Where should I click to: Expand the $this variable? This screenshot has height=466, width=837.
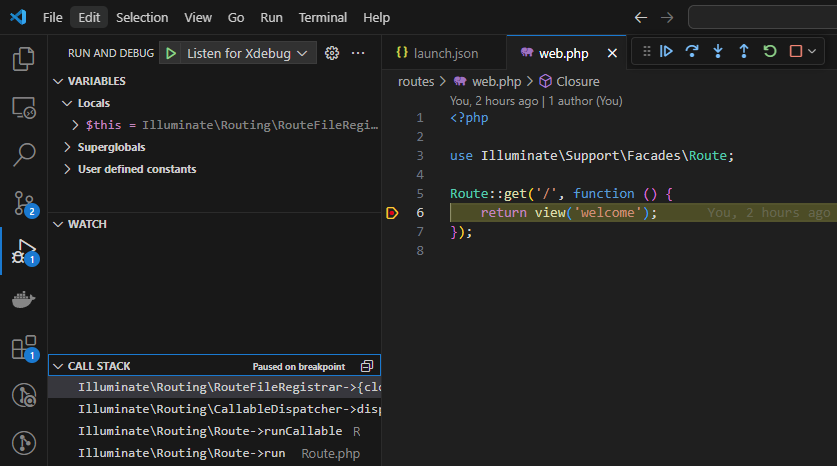tap(76, 125)
